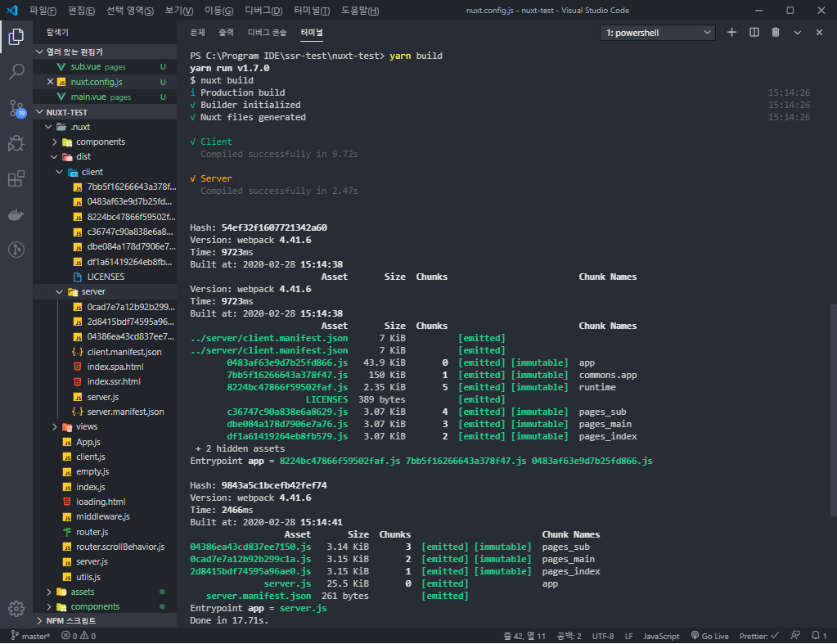Open the Extensions view in activity bar
837x644 pixels.
(x=16, y=178)
